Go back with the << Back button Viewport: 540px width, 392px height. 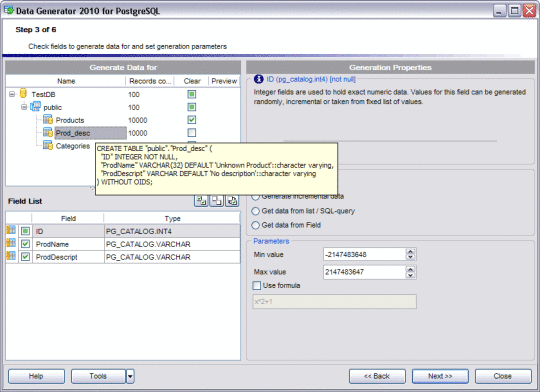[377, 376]
